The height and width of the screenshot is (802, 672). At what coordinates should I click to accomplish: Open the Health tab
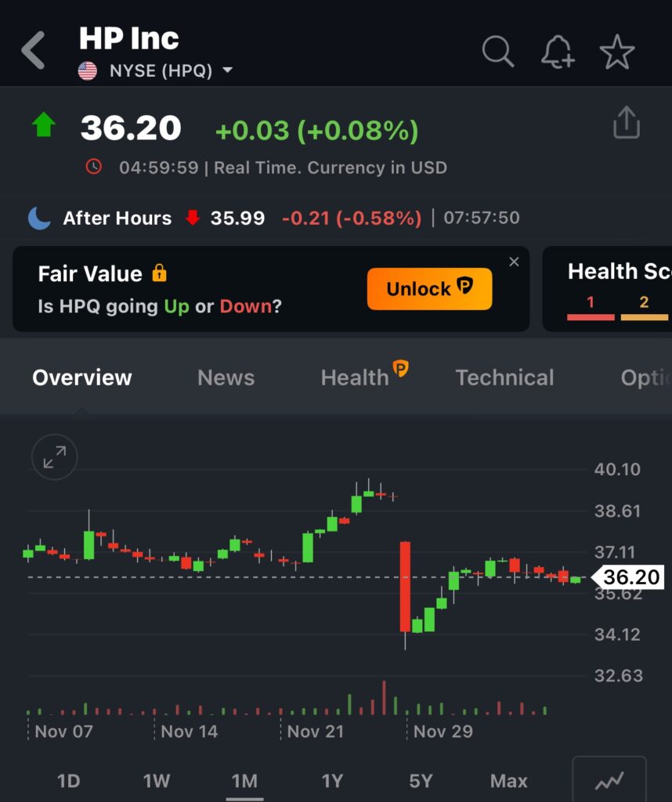pos(355,378)
